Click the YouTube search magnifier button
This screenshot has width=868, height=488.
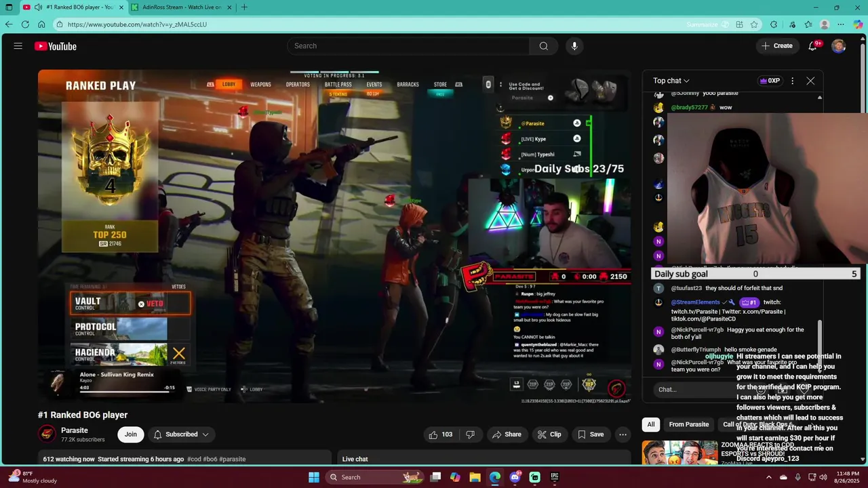(x=543, y=46)
